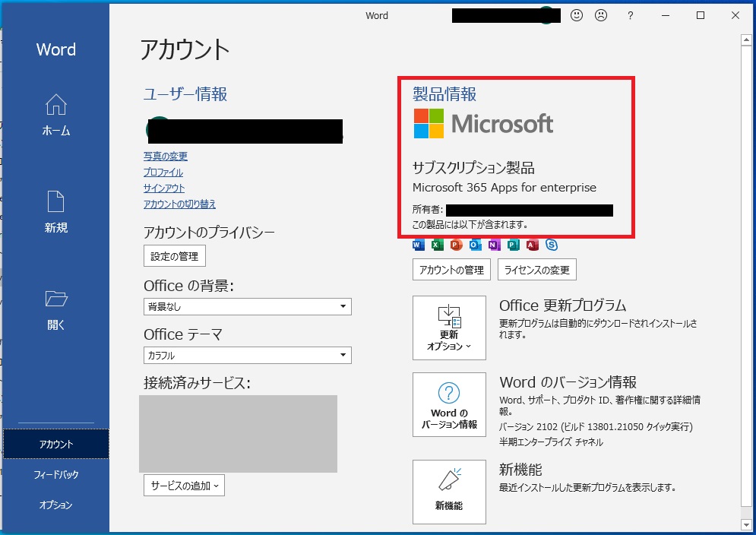The width and height of the screenshot is (756, 535).
Task: Click the 接続済みサービス heading
Action: point(198,383)
